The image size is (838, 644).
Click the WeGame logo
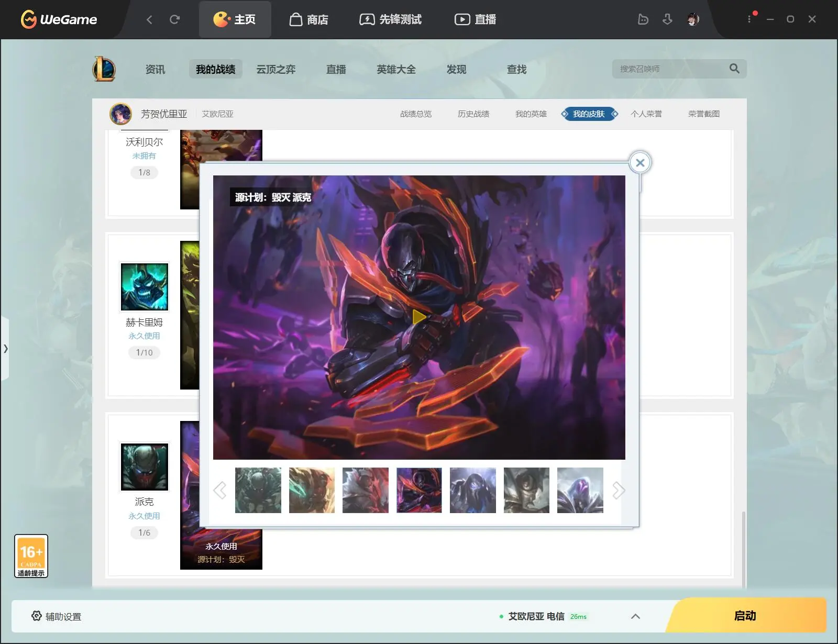coord(59,19)
